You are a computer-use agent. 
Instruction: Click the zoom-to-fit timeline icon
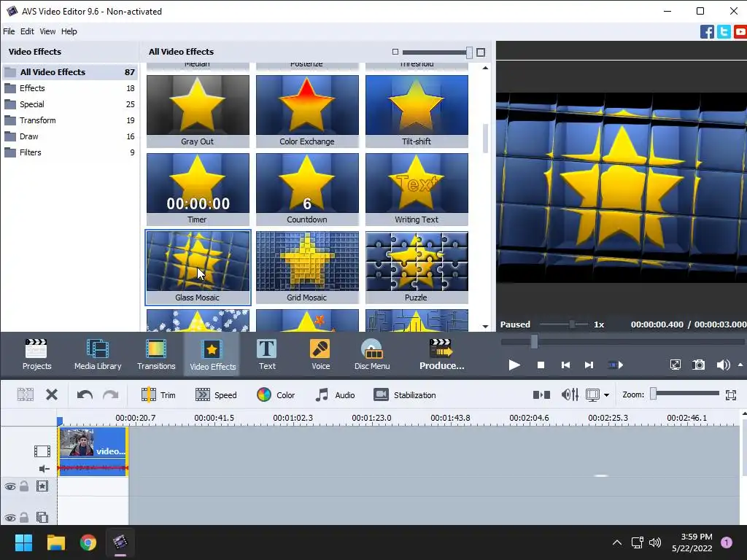pyautogui.click(x=731, y=394)
